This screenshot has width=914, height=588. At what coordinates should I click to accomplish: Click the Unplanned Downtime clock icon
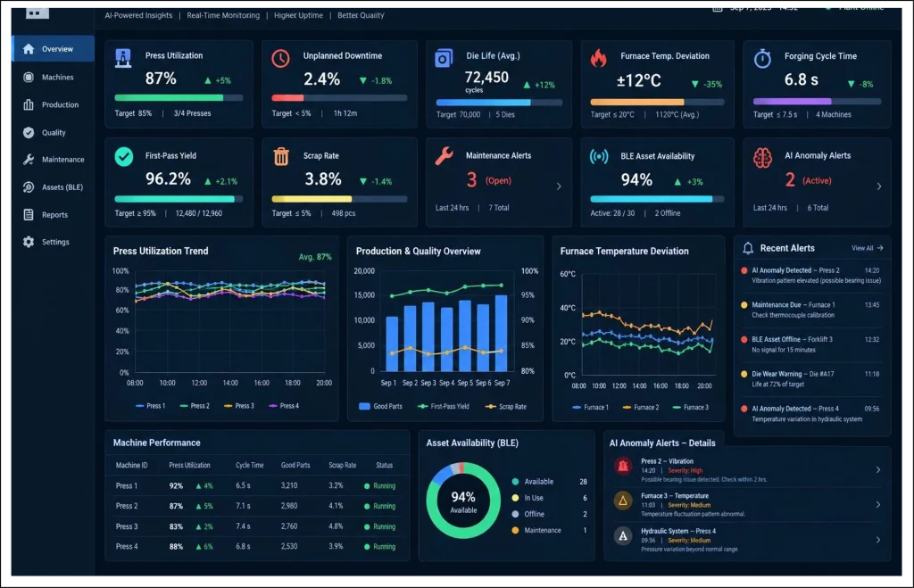(280, 58)
